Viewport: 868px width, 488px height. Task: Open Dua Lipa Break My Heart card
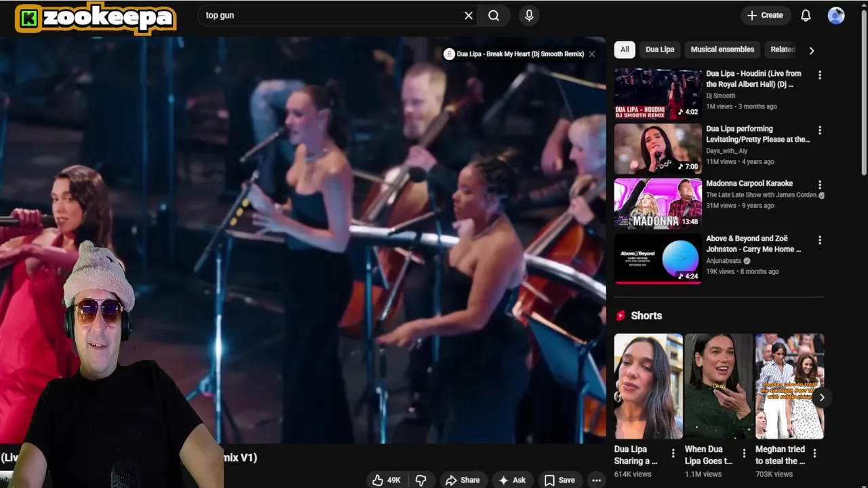pyautogui.click(x=514, y=54)
